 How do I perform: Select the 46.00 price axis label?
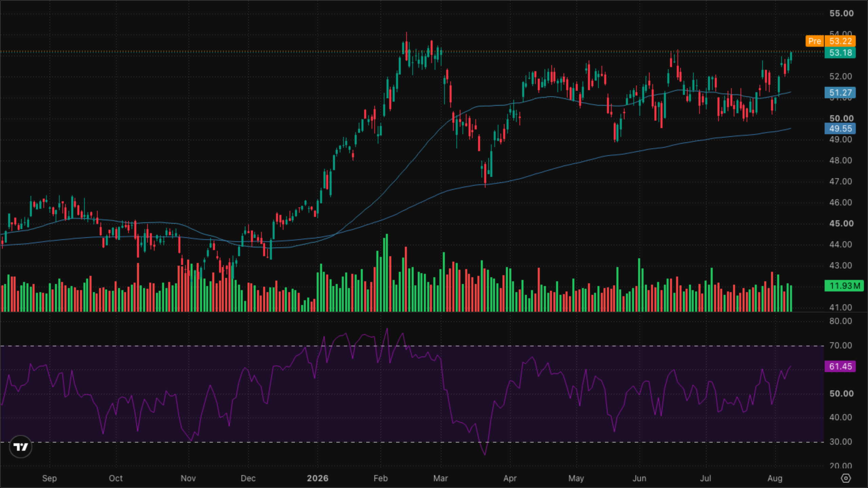point(841,202)
